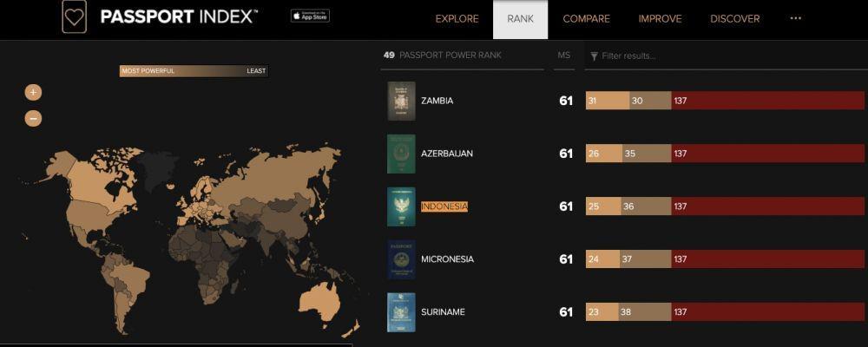Open the Zambia passport cover thumbnail
This screenshot has height=347, width=868.
401,101
